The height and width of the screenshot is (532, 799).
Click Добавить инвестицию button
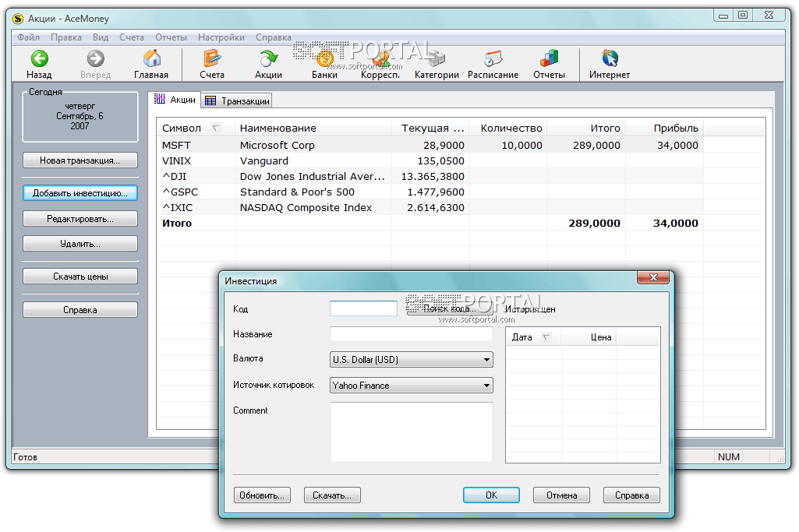tap(80, 193)
